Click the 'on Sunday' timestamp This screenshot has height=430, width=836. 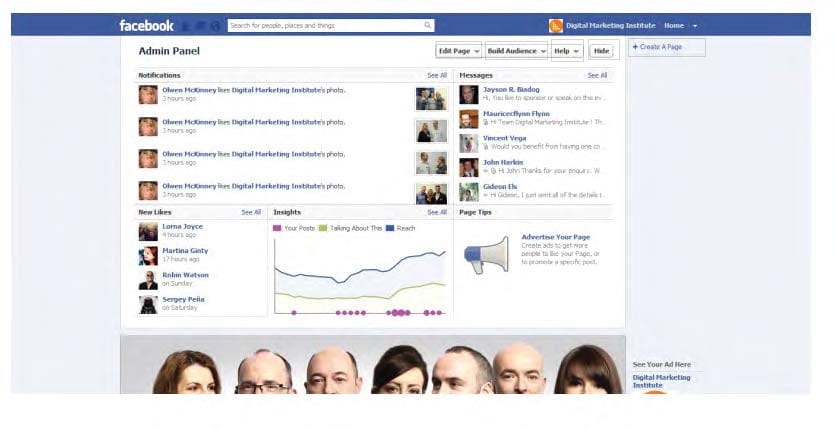[x=177, y=284]
